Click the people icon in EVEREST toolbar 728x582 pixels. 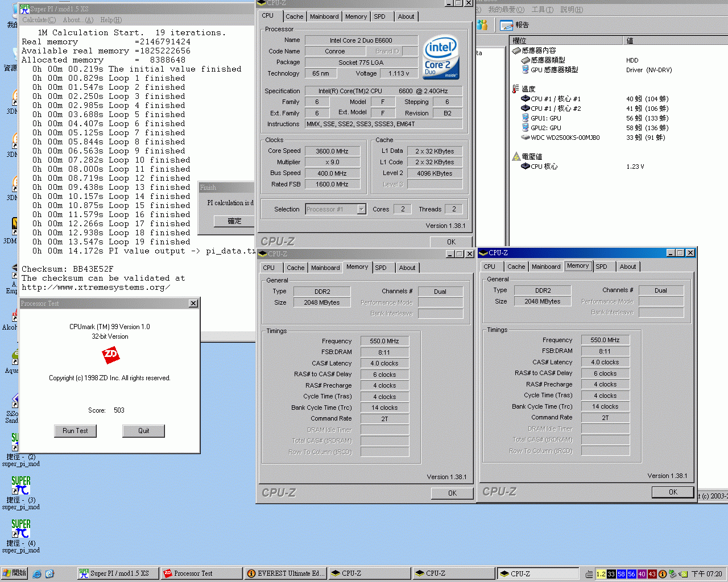coord(482,25)
